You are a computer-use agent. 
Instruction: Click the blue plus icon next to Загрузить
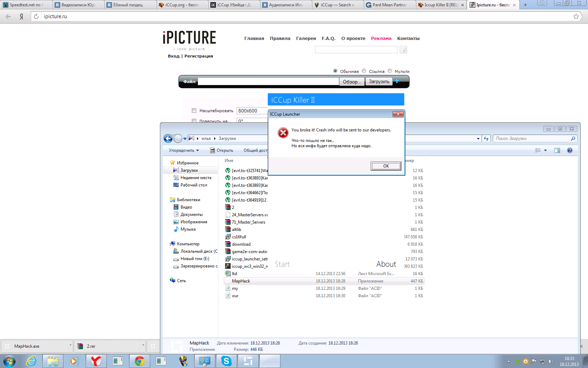coord(397,81)
